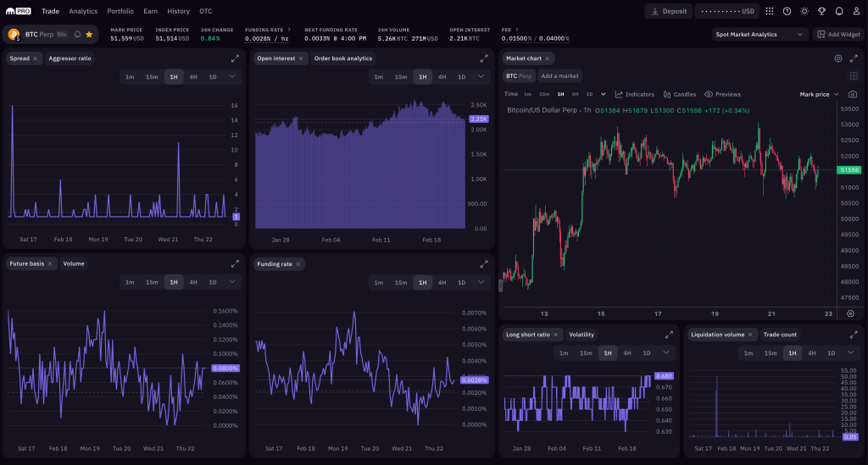Open Market chart settings gear icon
868x465 pixels.
click(837, 58)
